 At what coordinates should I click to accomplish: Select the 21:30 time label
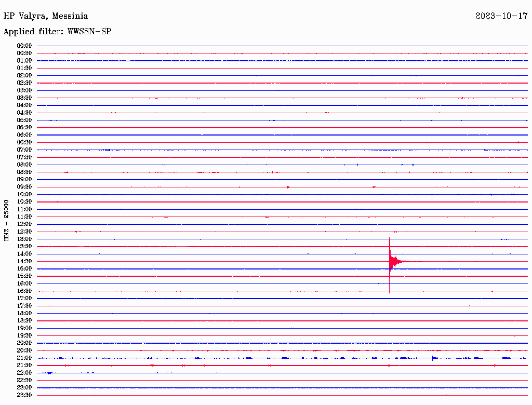click(24, 366)
